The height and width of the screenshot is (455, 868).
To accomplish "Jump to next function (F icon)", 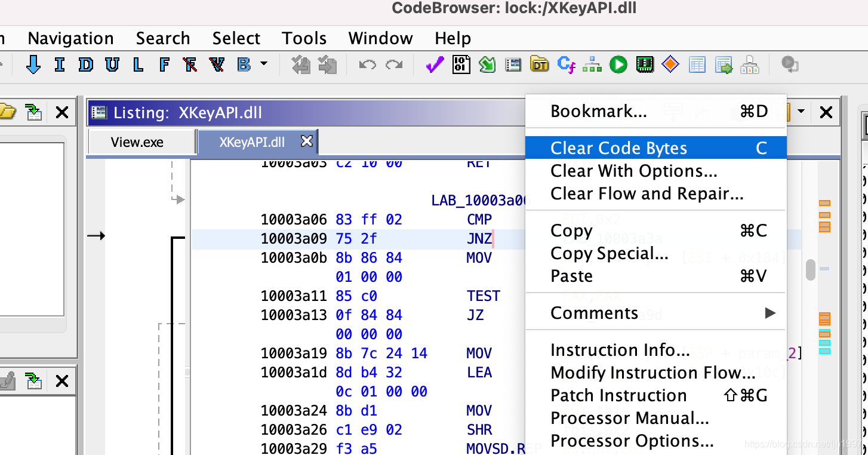I will 165,64.
